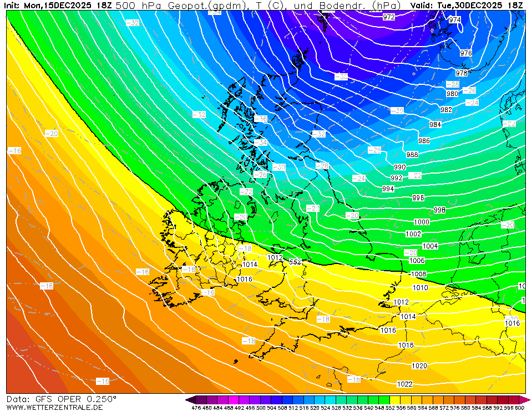Click the 552 geopotential contour label

pos(295,262)
